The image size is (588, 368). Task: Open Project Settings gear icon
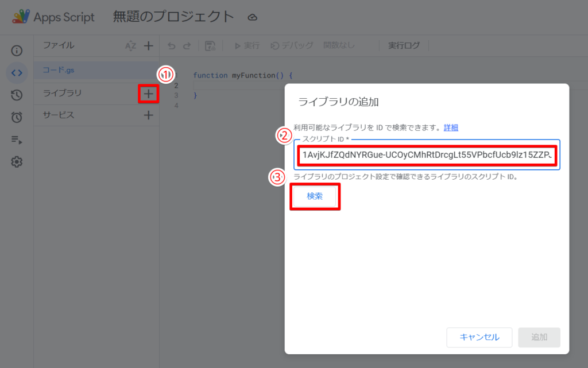tap(17, 162)
